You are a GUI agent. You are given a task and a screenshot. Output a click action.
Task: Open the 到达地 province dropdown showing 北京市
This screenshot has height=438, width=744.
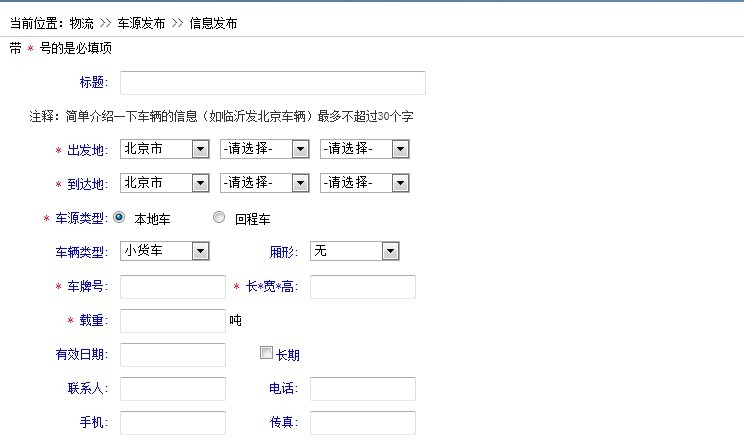coord(165,183)
